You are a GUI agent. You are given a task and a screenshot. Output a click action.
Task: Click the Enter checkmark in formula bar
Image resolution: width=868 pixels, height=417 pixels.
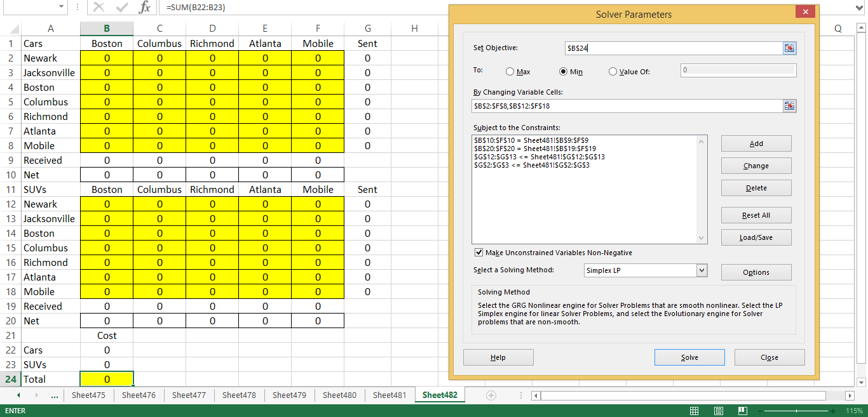pyautogui.click(x=121, y=8)
